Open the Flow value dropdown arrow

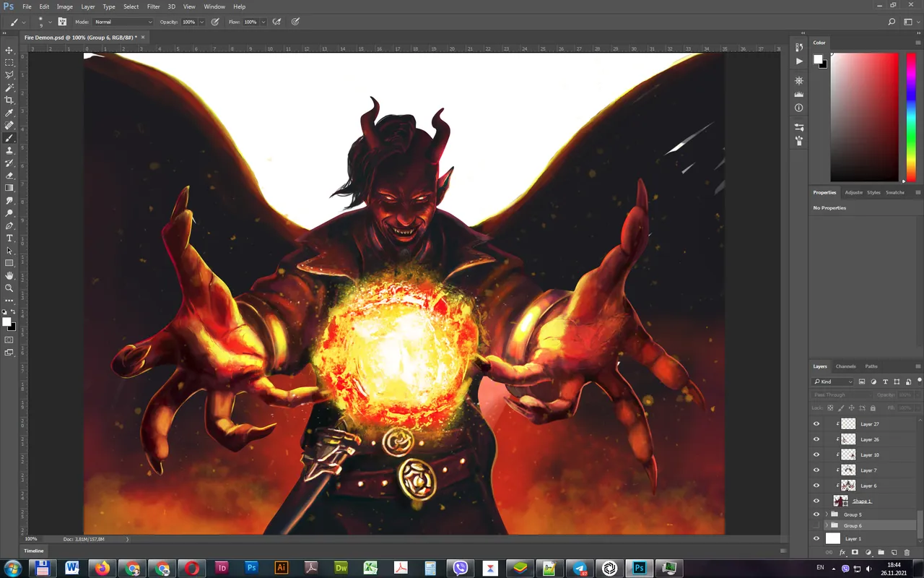[263, 22]
